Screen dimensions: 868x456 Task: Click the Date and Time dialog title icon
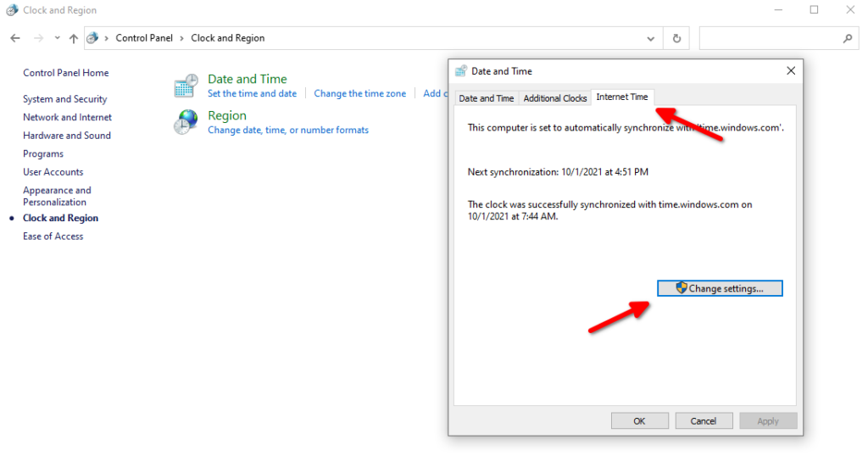(460, 71)
